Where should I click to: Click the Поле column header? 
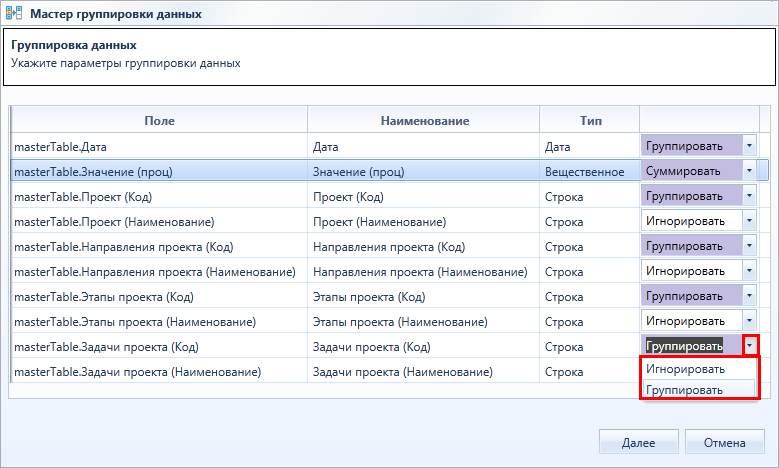[159, 120]
